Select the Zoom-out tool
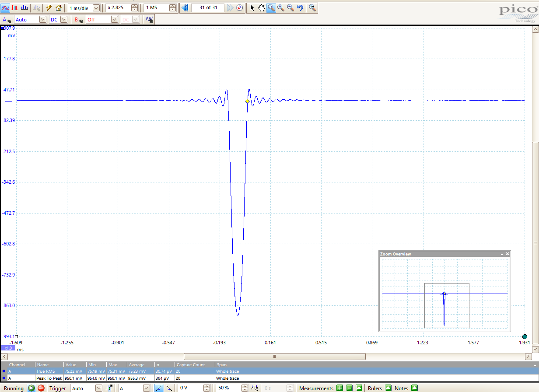 290,8
